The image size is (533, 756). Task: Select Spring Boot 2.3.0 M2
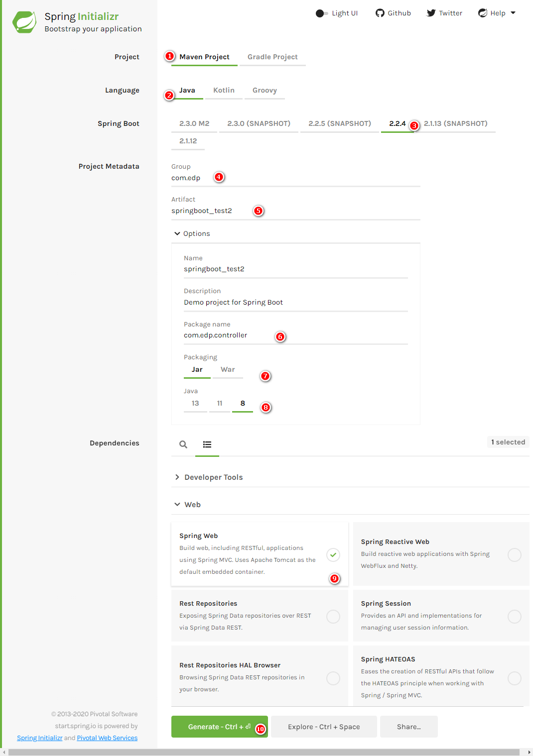[x=194, y=123]
